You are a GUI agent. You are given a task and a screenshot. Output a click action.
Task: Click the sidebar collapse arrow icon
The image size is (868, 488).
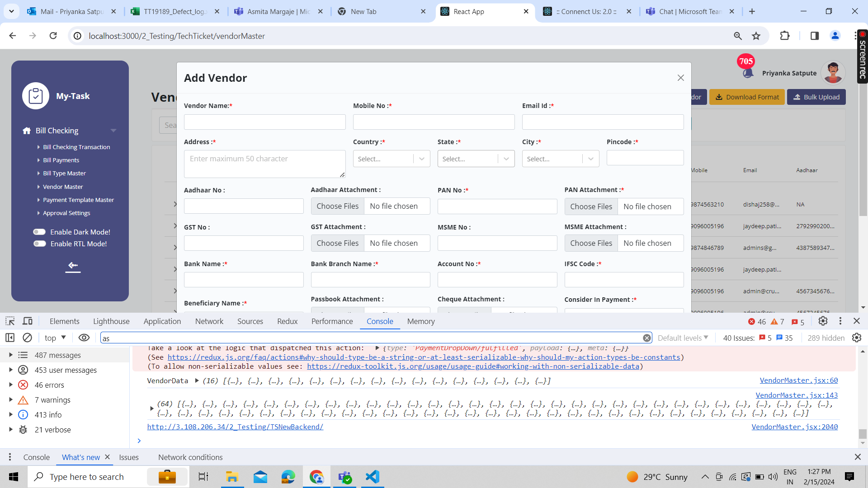coord(73,267)
